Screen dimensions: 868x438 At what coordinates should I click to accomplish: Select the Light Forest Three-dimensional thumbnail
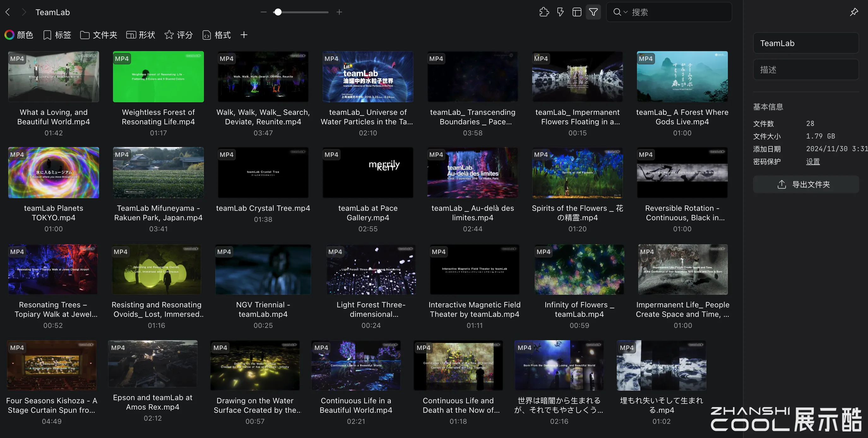tap(371, 269)
